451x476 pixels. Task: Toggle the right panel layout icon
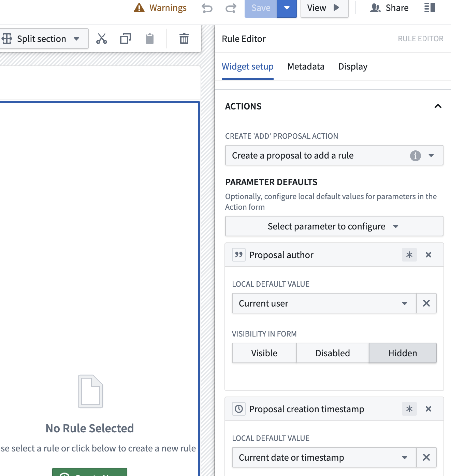[x=430, y=8]
